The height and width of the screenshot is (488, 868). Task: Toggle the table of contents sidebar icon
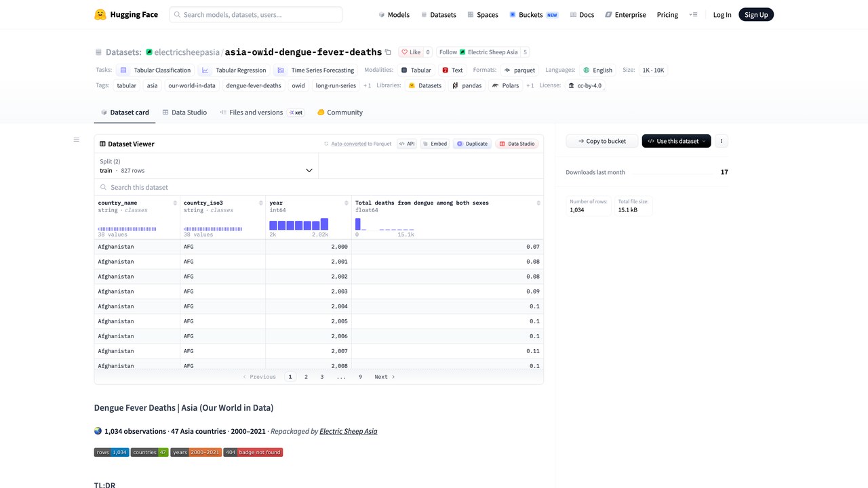[77, 140]
